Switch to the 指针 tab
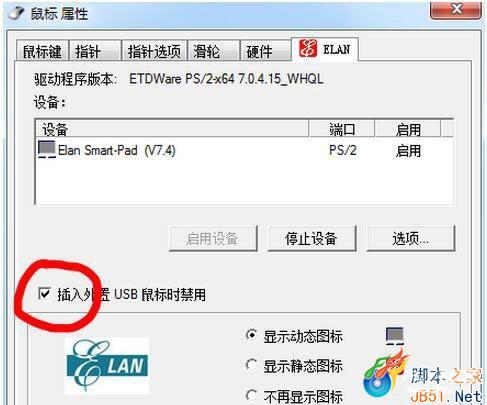Screen dimensions: 487x405 [95, 51]
